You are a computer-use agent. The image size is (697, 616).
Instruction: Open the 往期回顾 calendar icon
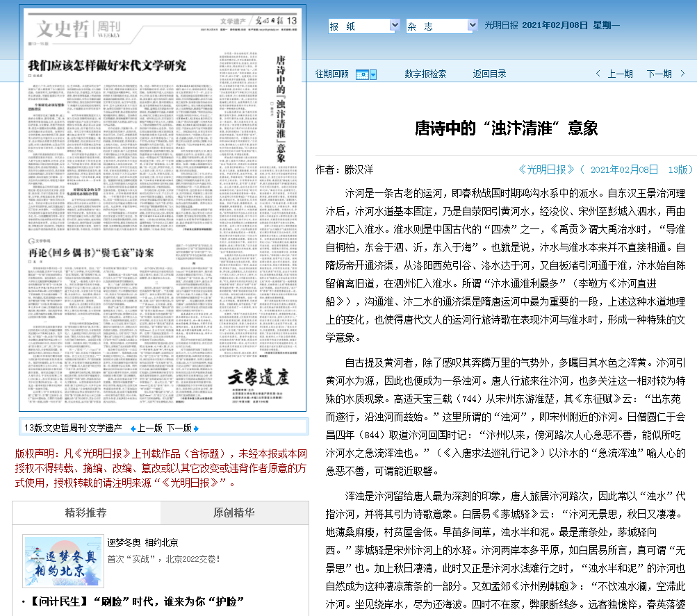coord(361,74)
